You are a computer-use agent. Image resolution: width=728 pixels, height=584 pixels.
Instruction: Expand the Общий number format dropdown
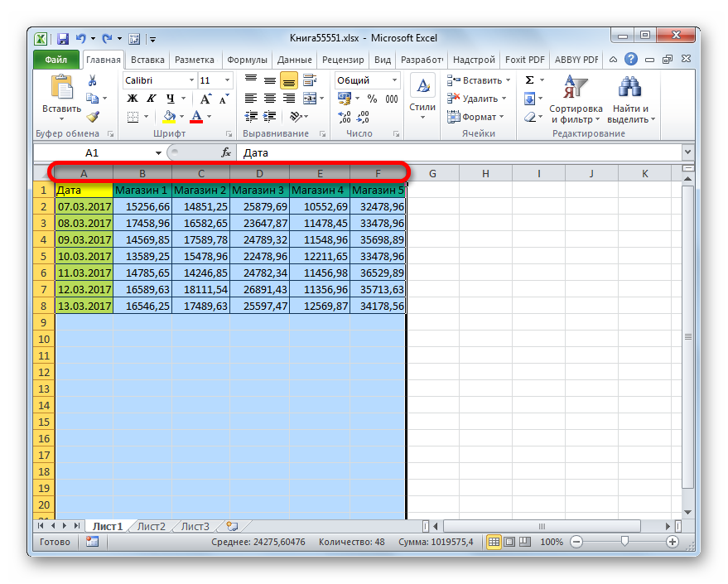tap(394, 80)
